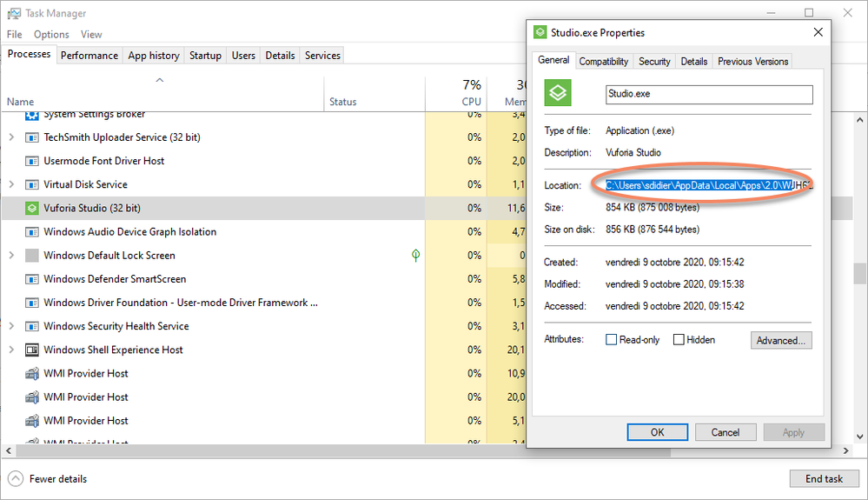Viewport: 868px width, 500px height.
Task: Click the Vuforia Studio green process icon
Action: pos(32,208)
